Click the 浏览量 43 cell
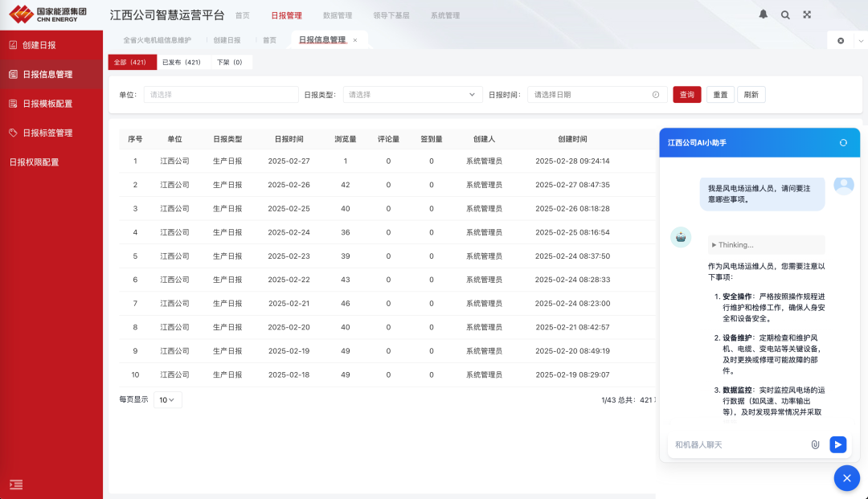Image resolution: width=868 pixels, height=499 pixels. [346, 280]
